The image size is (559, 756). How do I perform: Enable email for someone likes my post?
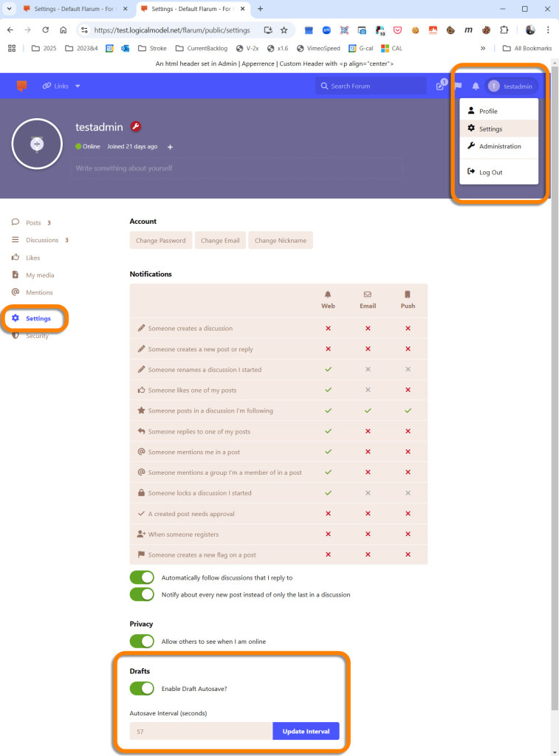[x=368, y=390]
